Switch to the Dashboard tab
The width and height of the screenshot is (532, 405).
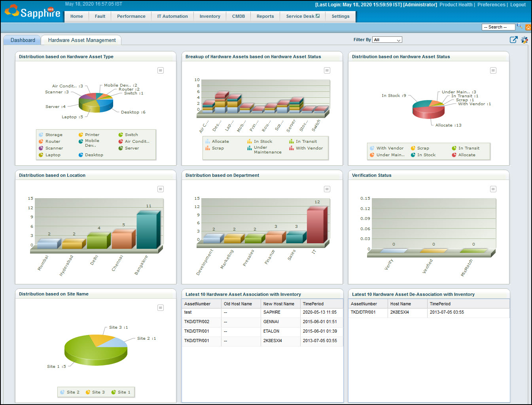(22, 40)
